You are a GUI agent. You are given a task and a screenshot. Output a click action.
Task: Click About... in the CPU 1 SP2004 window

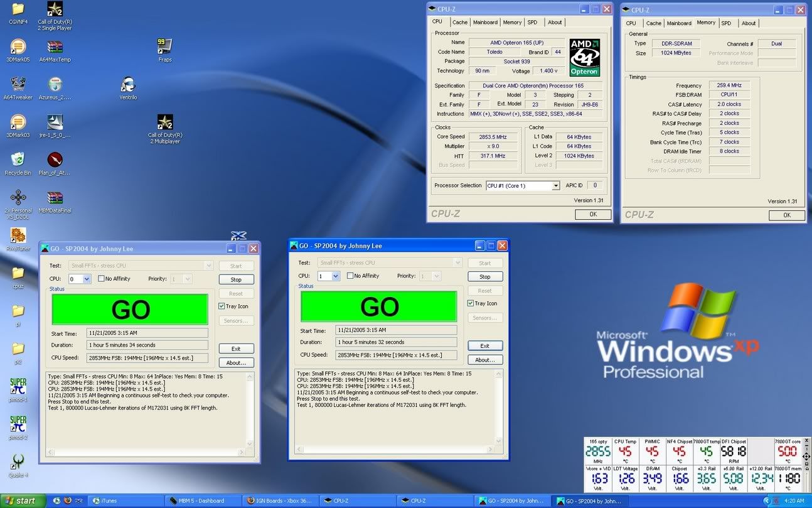click(485, 360)
